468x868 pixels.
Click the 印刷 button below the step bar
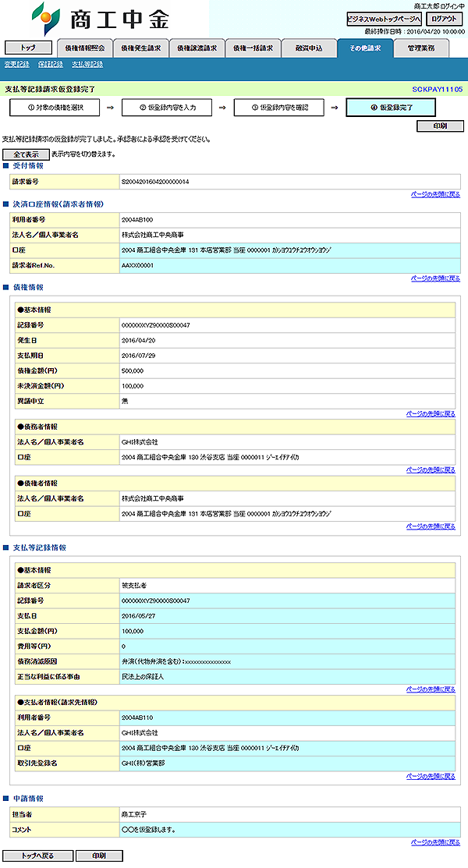(x=440, y=126)
